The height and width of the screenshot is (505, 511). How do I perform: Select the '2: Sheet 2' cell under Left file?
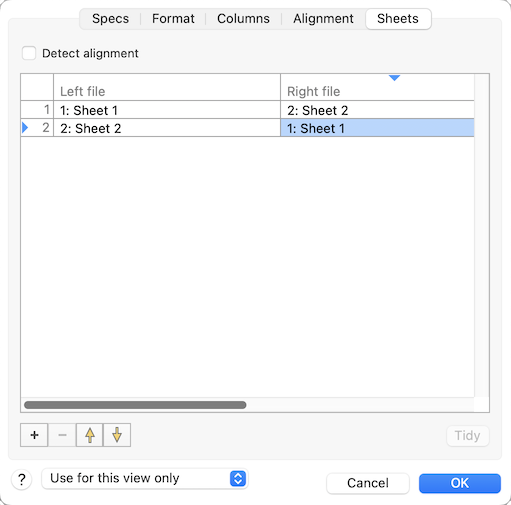[x=167, y=128]
